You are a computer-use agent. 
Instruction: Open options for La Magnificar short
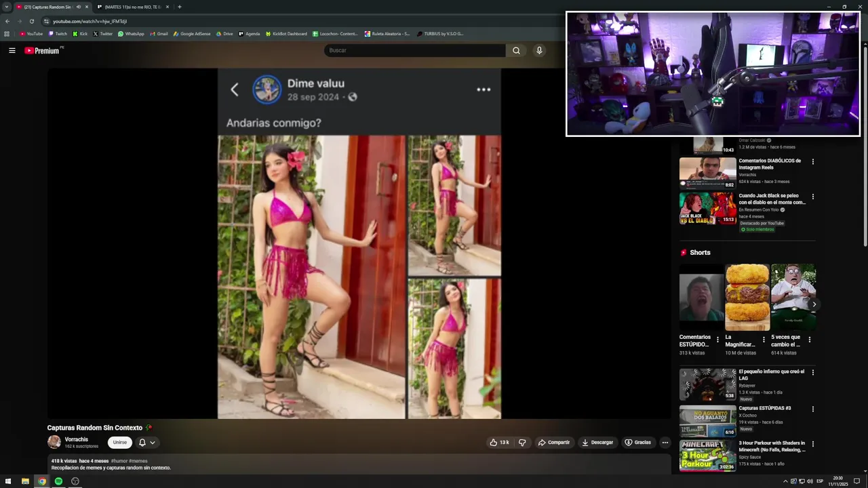tap(764, 340)
